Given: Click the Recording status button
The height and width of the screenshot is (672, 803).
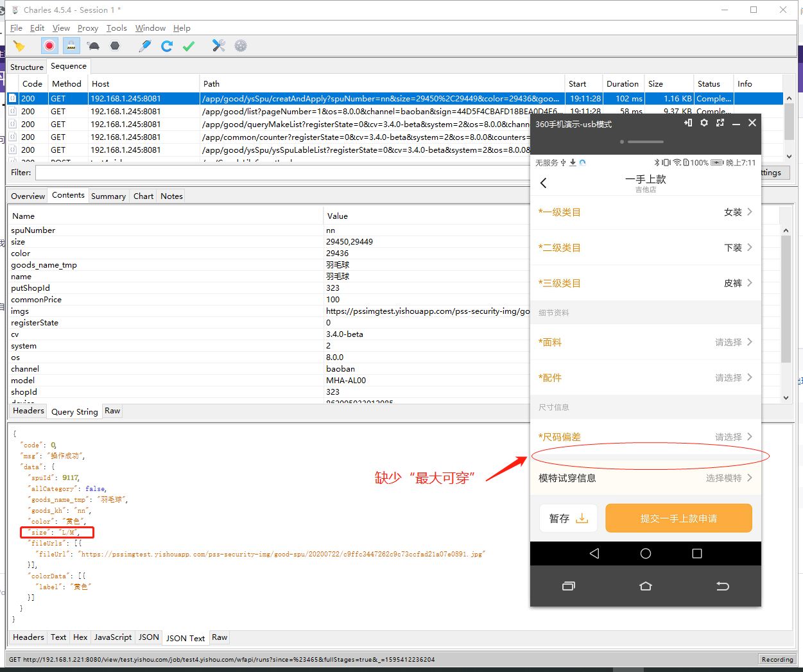Looking at the screenshot, I should (777, 659).
